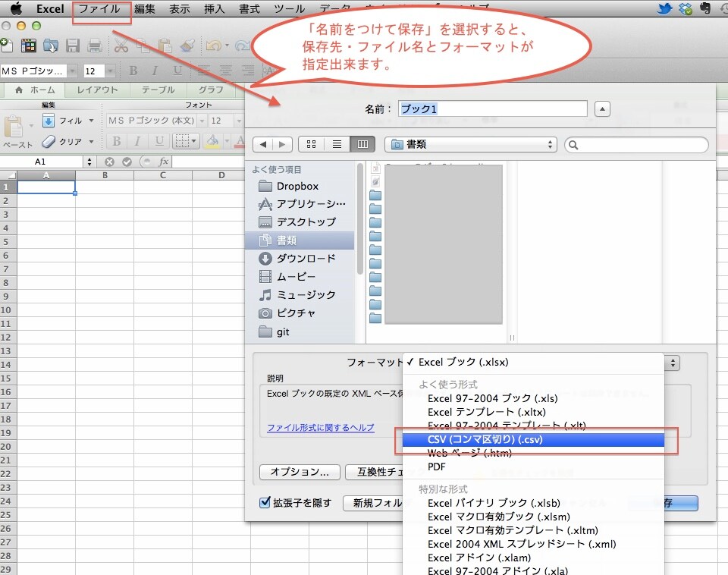The width and height of the screenshot is (728, 575).
Task: Click the formula bar confirm check icon
Action: (x=127, y=162)
